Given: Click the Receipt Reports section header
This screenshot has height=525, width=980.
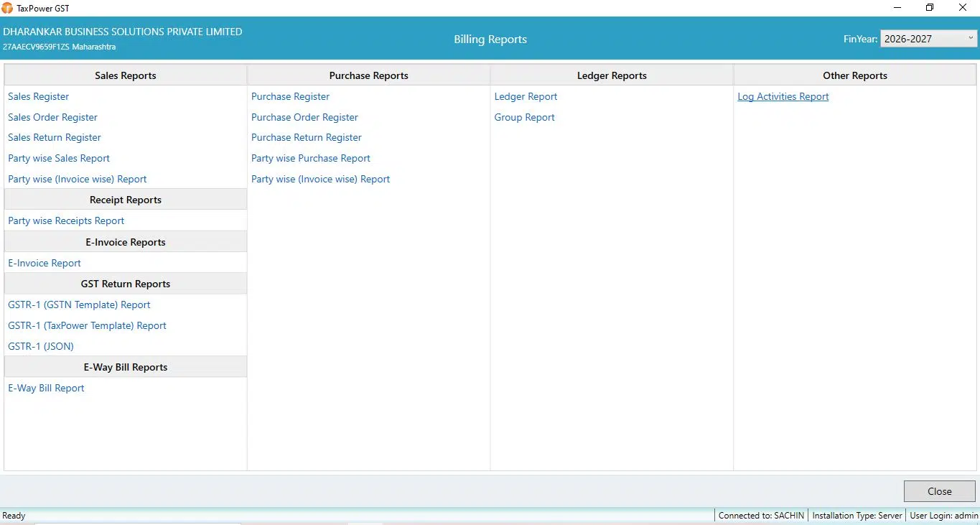Looking at the screenshot, I should coord(126,200).
